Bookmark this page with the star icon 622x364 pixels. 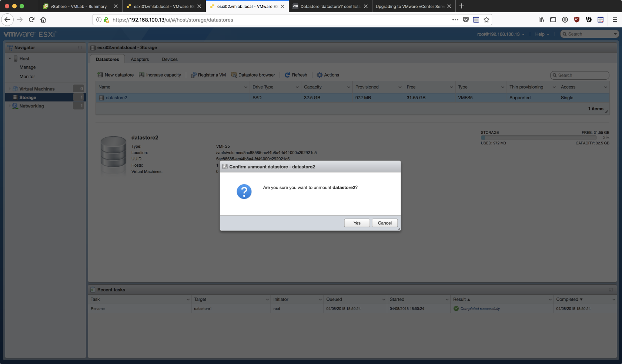(x=486, y=20)
